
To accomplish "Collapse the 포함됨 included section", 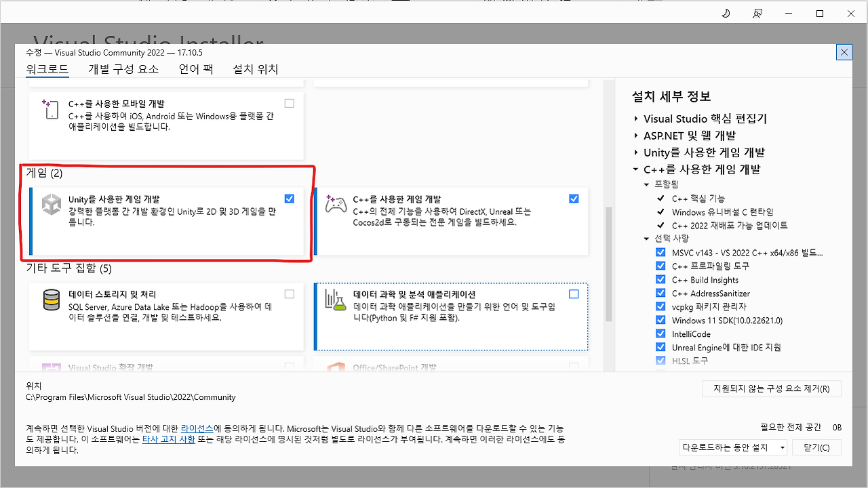I will click(x=647, y=184).
